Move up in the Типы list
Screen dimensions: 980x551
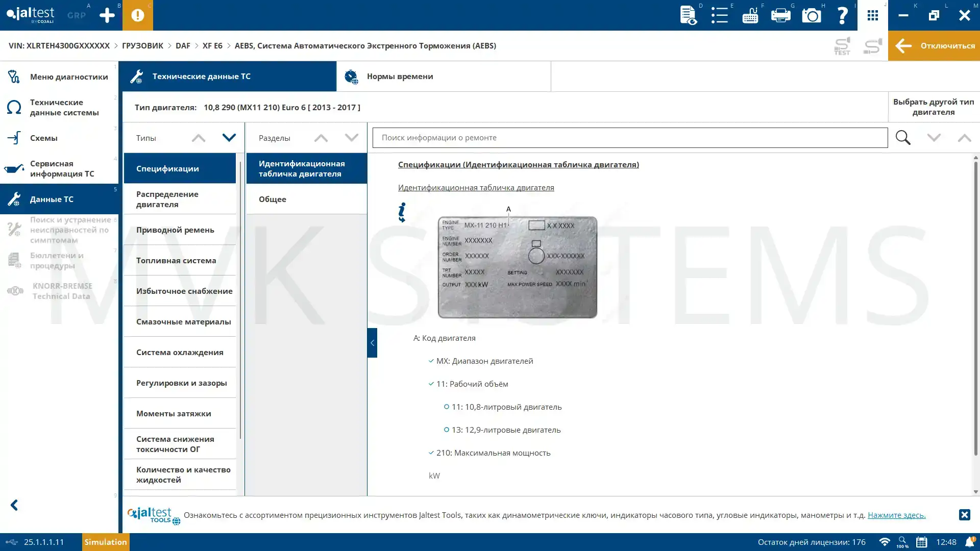[x=199, y=138]
